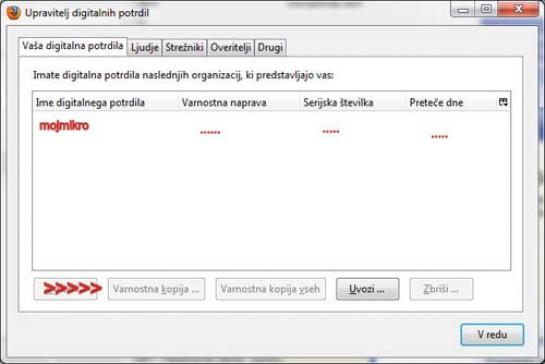Select the Overitelji tab

231,48
